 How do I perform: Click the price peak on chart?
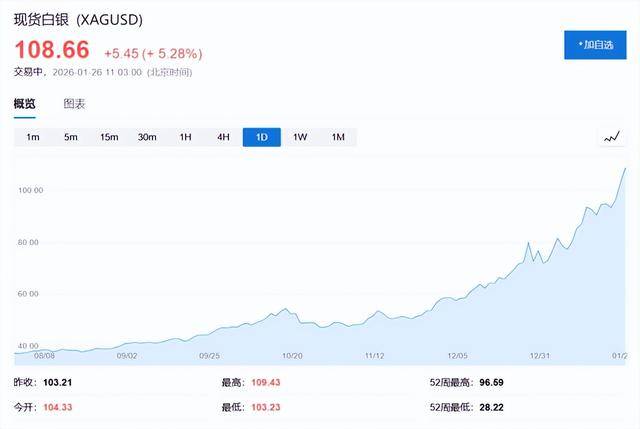click(x=625, y=168)
